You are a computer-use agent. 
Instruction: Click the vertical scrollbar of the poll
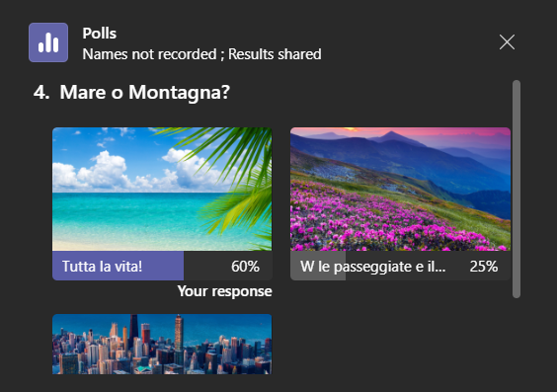517,189
